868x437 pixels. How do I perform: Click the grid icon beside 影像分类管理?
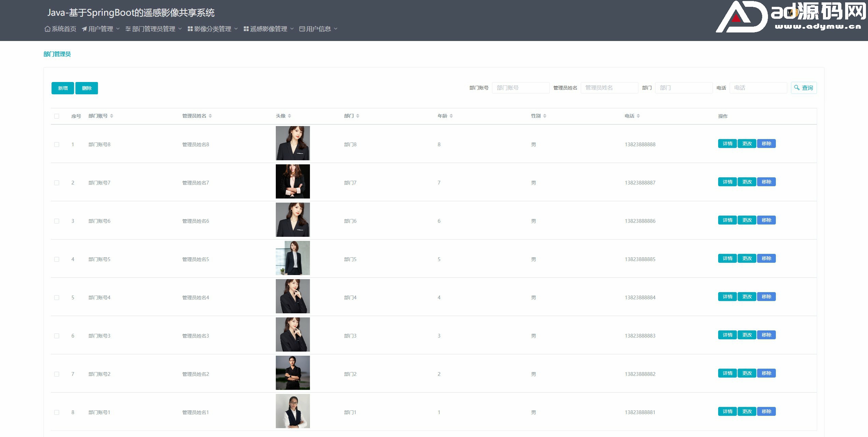[190, 29]
